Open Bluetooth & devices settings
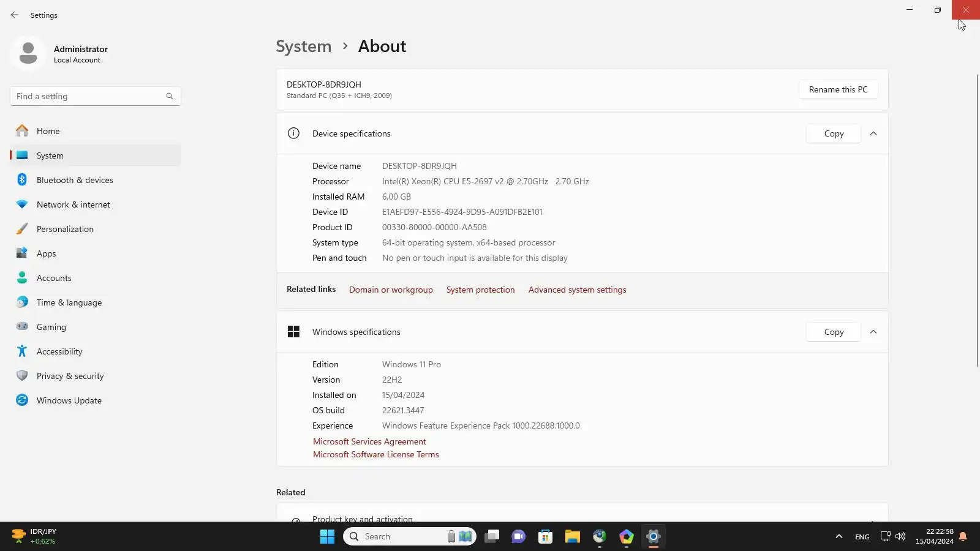The height and width of the screenshot is (551, 980). [96, 180]
